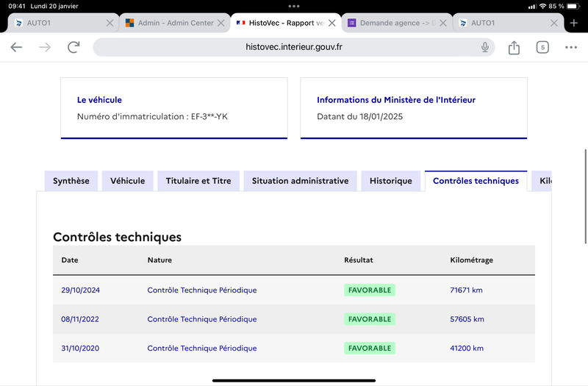This screenshot has height=386, width=588.
Task: Click the Kilométrage column header
Action: pos(471,260)
